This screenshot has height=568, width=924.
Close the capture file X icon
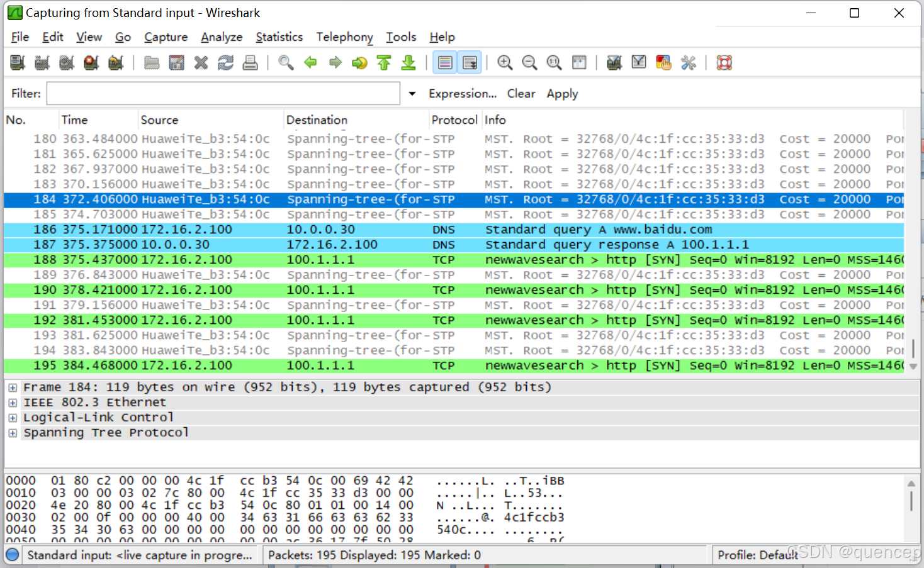click(201, 62)
